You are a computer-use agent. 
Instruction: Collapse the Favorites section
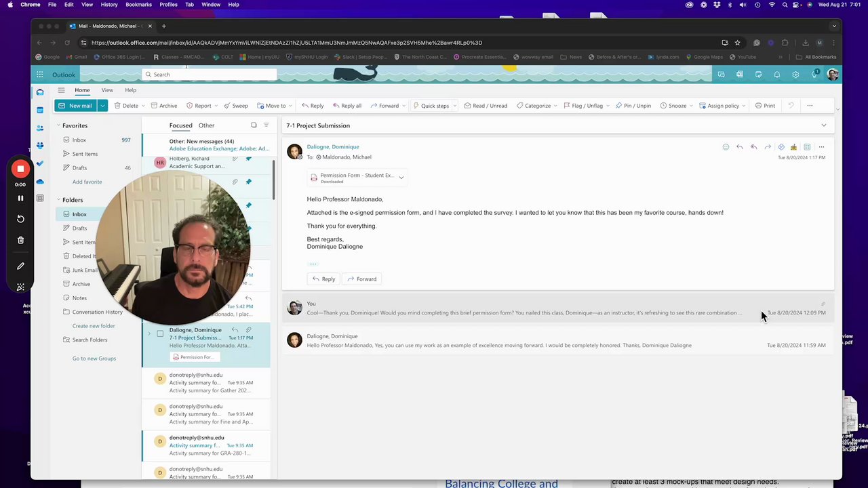[x=58, y=125]
